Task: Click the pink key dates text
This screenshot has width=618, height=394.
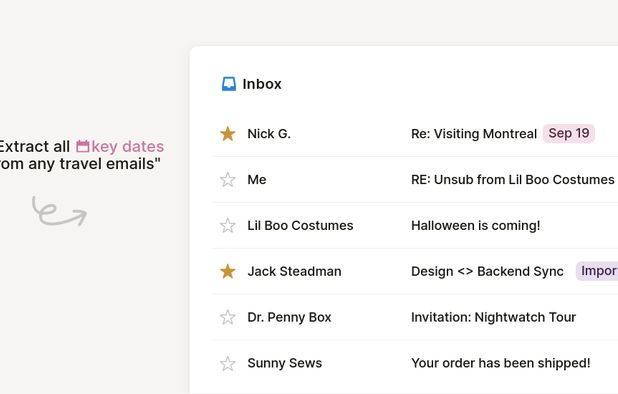Action: 128,147
